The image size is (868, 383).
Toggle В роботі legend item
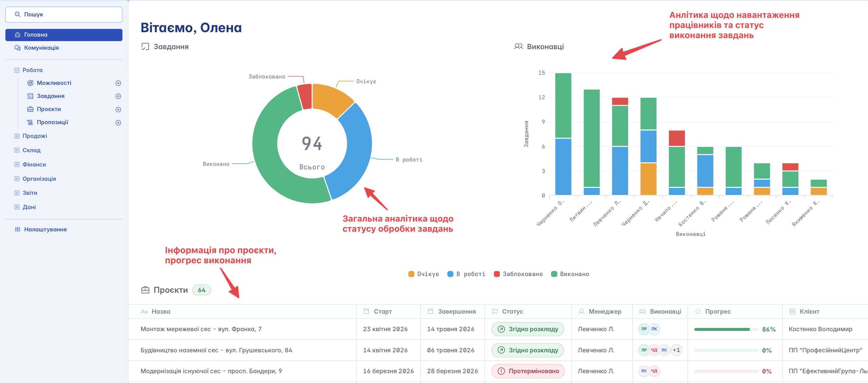[466, 274]
